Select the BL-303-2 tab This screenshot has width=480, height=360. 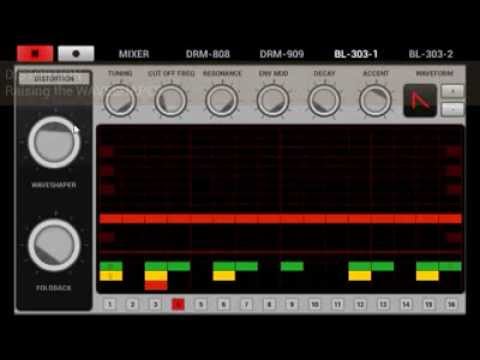point(431,54)
